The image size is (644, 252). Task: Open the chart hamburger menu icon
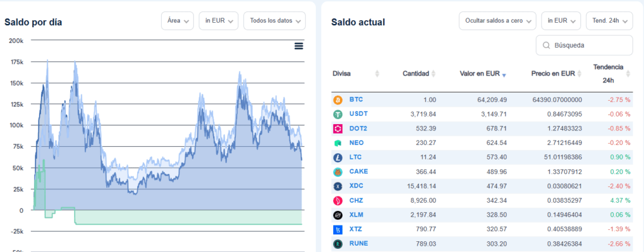299,46
